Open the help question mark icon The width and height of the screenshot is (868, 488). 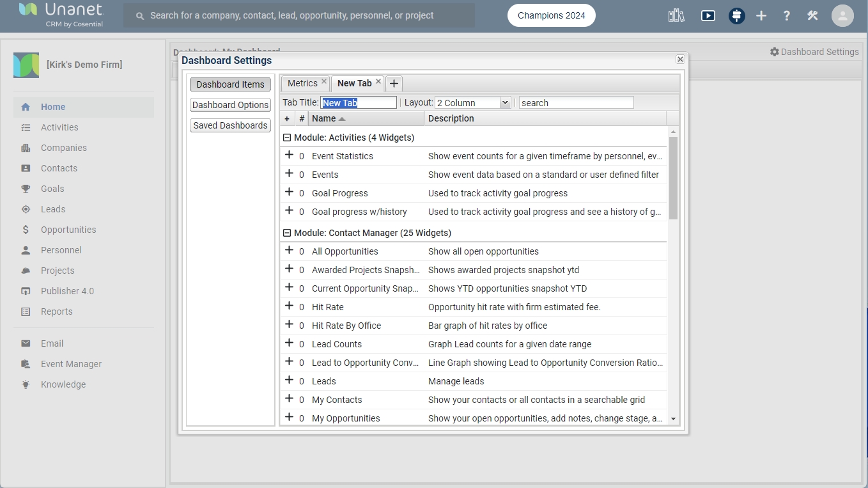[x=786, y=16]
